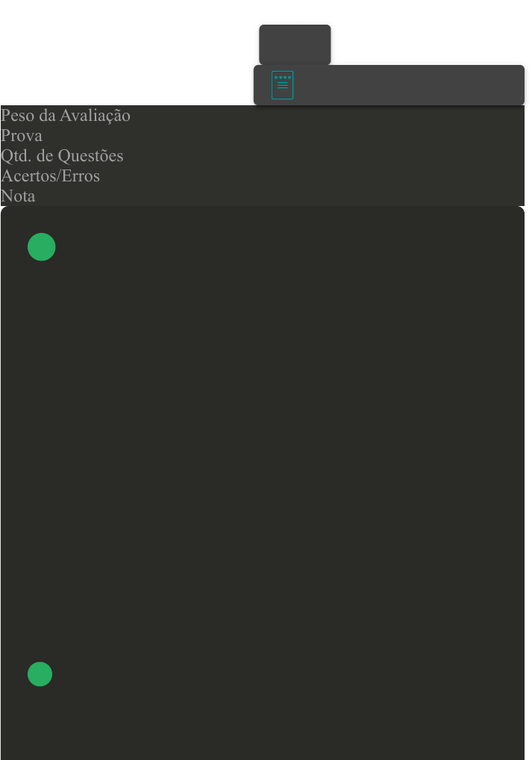Click the Qtd. abbreviation in the header list
The height and width of the screenshot is (760, 532).
[16, 156]
